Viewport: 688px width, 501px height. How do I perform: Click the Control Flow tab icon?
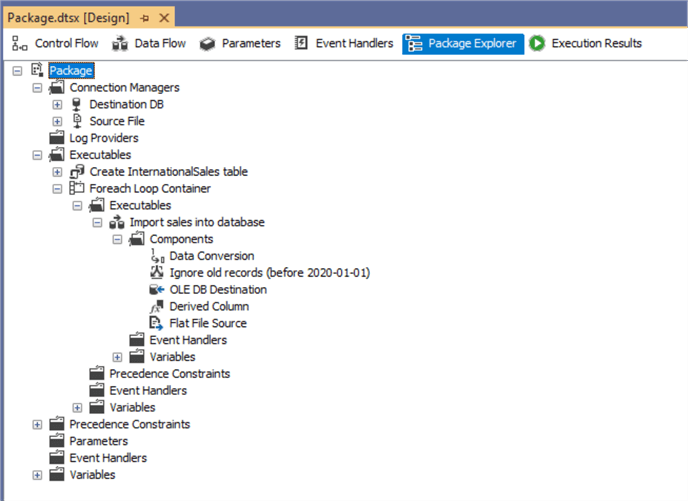point(19,43)
